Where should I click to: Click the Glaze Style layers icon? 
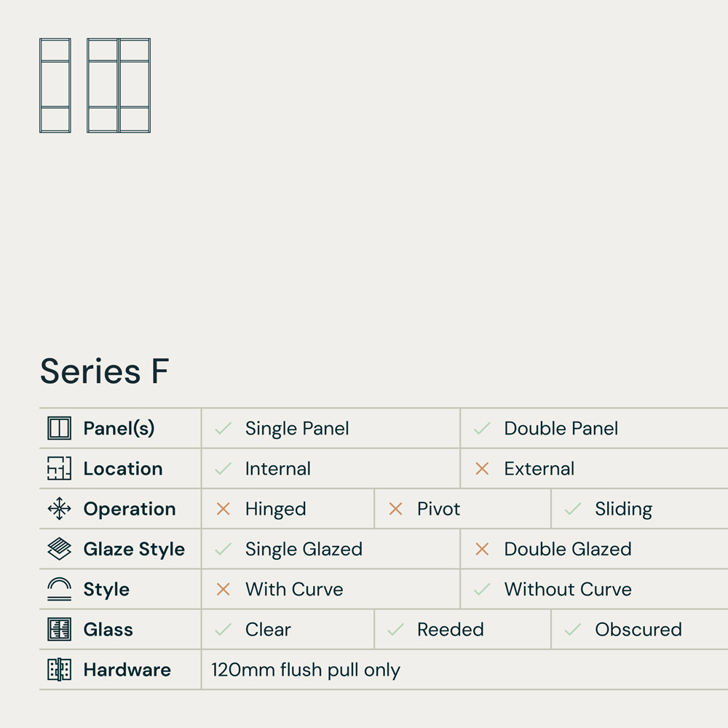pyautogui.click(x=59, y=549)
